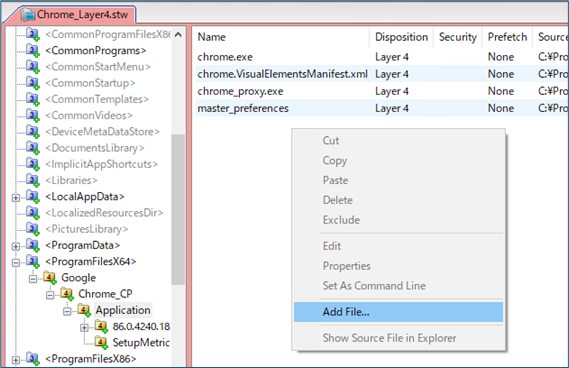Image resolution: width=569 pixels, height=368 pixels.
Task: Select the <ProgramFilesX86> tree label
Action: point(91,359)
